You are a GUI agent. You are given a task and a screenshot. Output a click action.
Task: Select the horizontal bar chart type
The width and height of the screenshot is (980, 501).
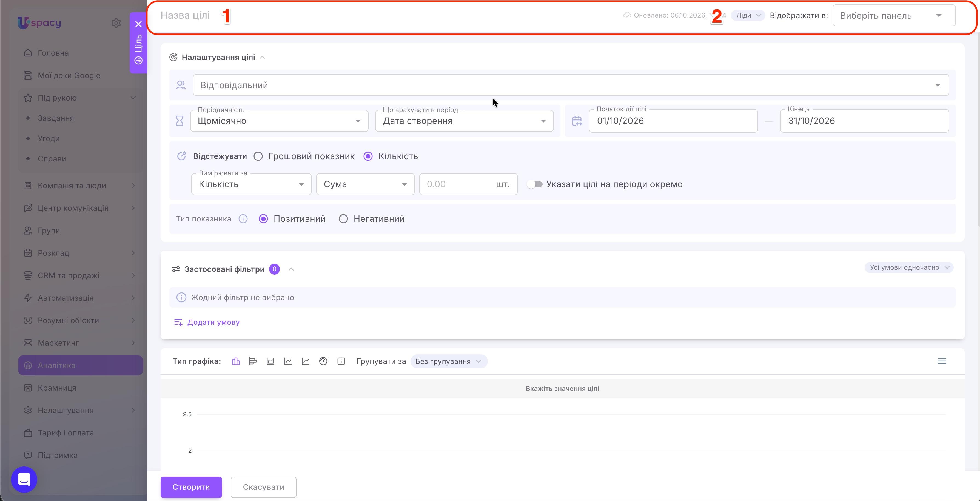click(x=253, y=361)
